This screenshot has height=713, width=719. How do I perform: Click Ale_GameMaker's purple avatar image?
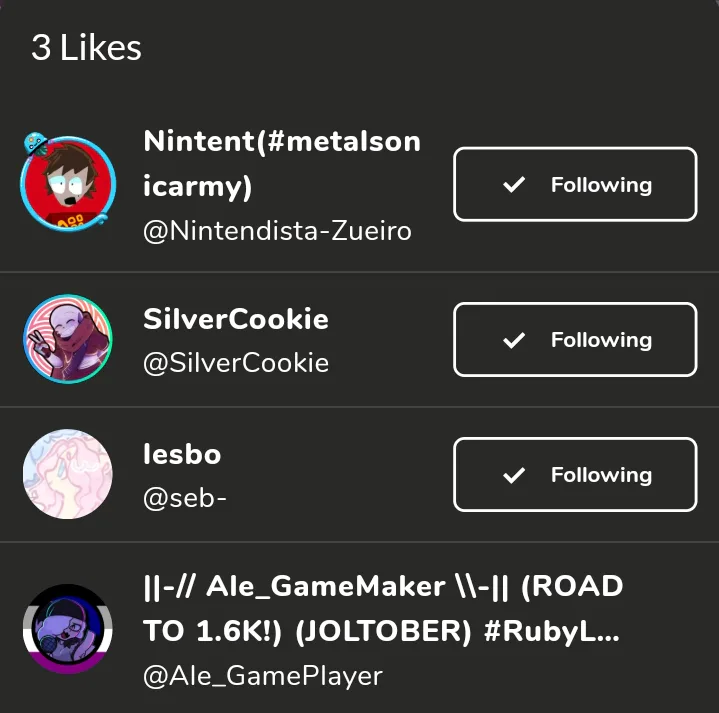point(68,629)
